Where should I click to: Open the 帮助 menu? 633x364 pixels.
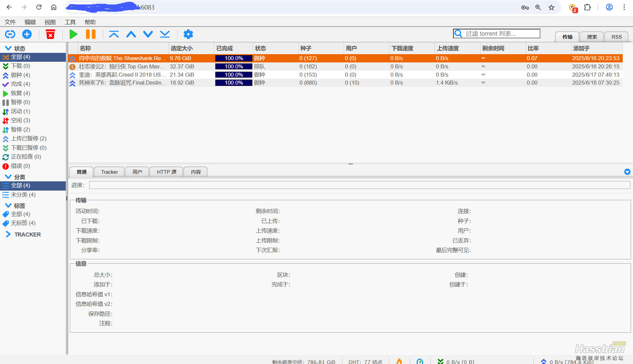(x=90, y=22)
